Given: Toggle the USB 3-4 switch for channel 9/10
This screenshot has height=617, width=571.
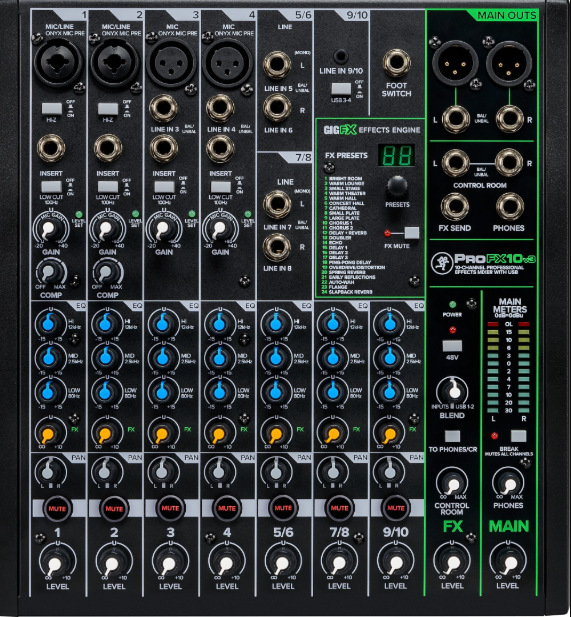Looking at the screenshot, I should (x=341, y=89).
